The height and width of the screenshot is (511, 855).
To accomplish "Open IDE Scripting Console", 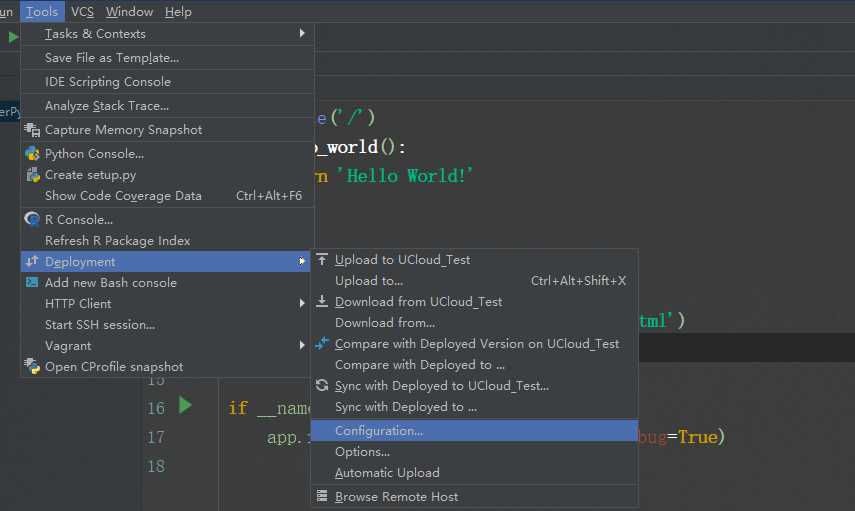I will pos(167,82).
